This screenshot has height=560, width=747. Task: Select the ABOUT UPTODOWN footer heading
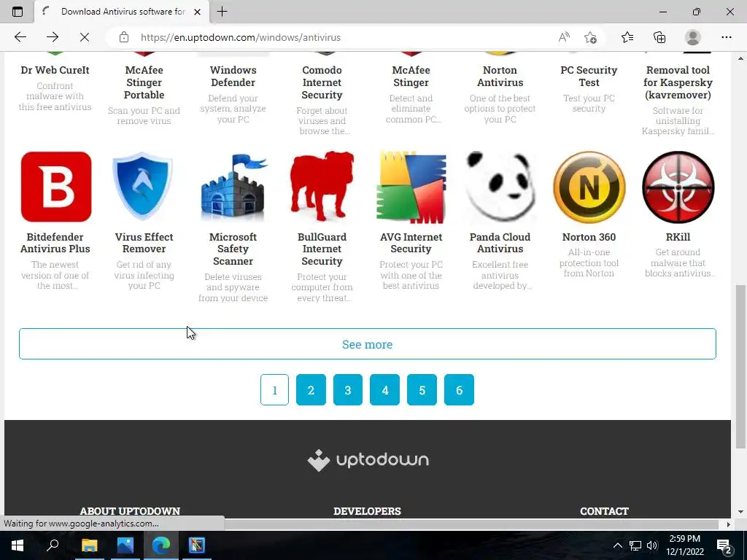tap(130, 511)
